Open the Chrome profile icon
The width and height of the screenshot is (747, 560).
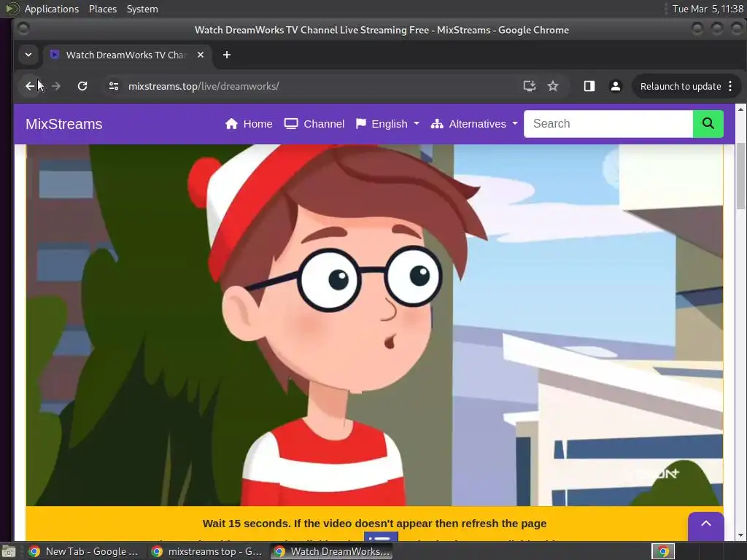pos(616,86)
